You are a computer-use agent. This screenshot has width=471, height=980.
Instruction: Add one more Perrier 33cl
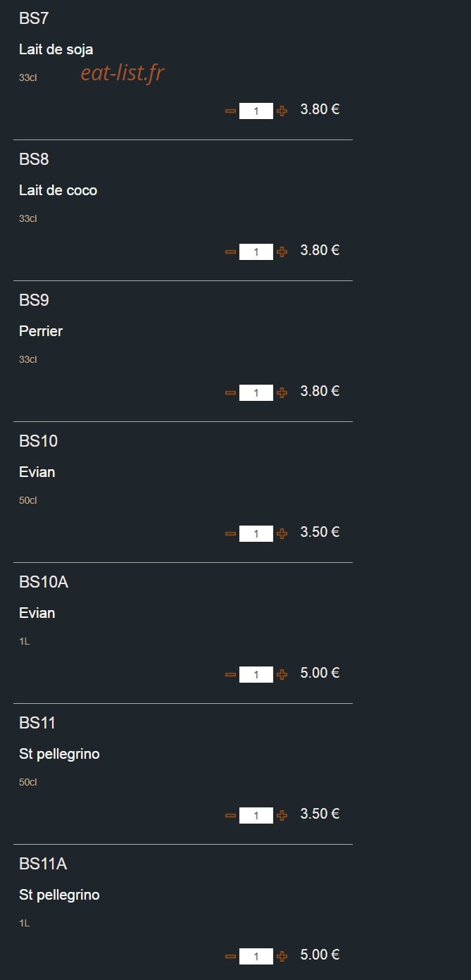pyautogui.click(x=282, y=392)
